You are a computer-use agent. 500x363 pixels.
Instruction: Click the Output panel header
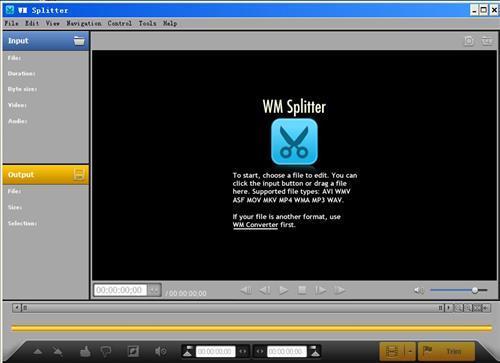[46, 174]
